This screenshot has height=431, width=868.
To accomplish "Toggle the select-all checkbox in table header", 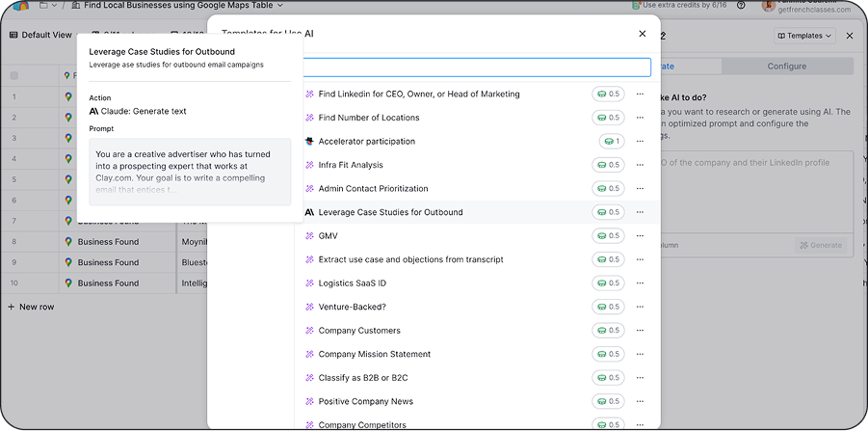I will click(x=14, y=76).
